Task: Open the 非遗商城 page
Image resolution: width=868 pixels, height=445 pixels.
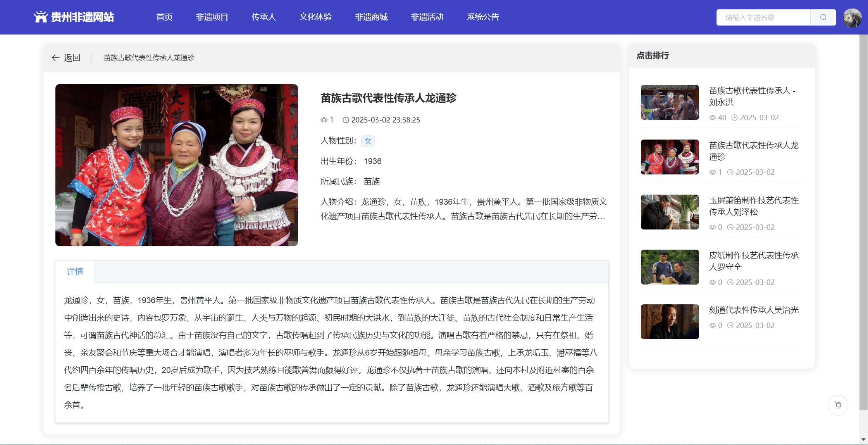Action: click(371, 17)
